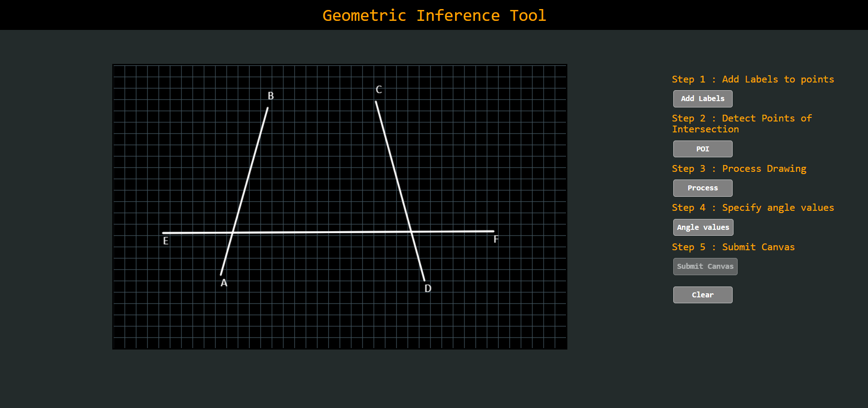Select point label E on the canvas
The height and width of the screenshot is (408, 868).
tap(166, 241)
